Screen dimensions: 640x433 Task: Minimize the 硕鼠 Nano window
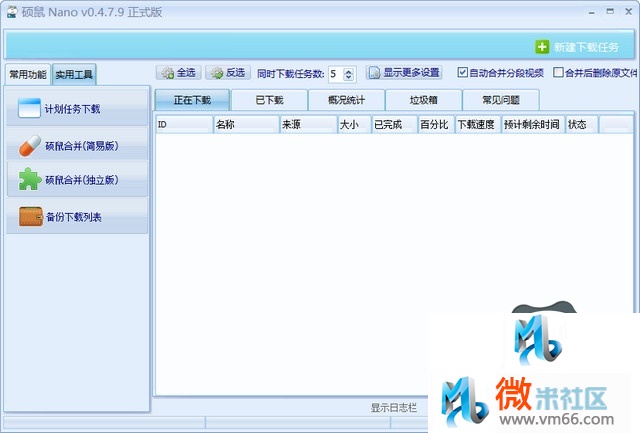tap(591, 12)
